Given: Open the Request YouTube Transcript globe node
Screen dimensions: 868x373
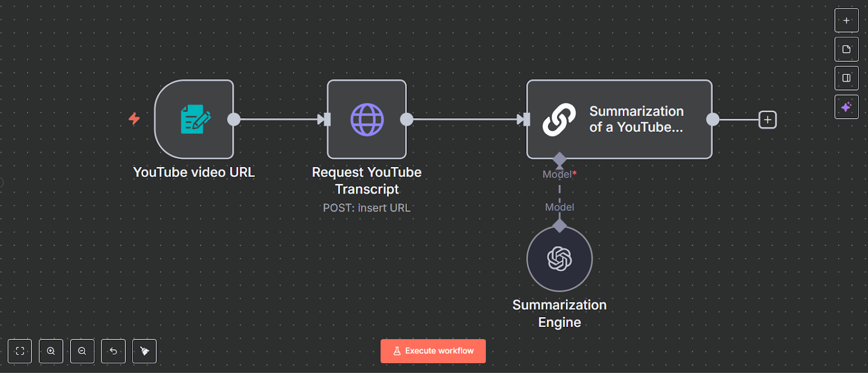Looking at the screenshot, I should (367, 119).
